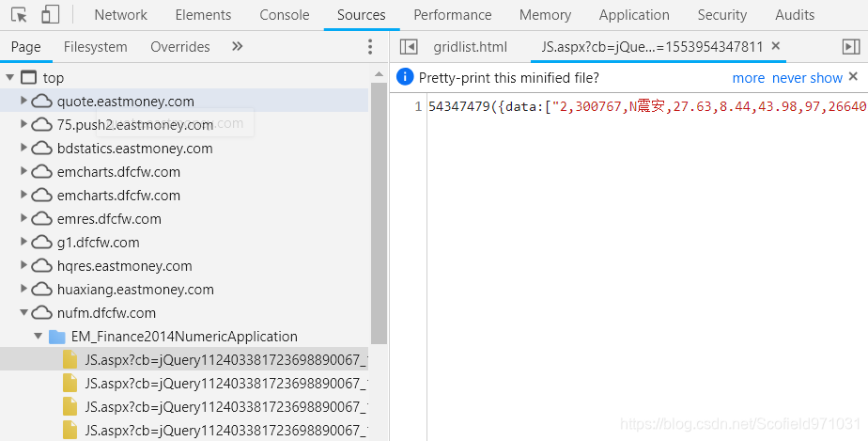
Task: Expand 75.push2.eastmoney.com domain
Action: [x=23, y=123]
